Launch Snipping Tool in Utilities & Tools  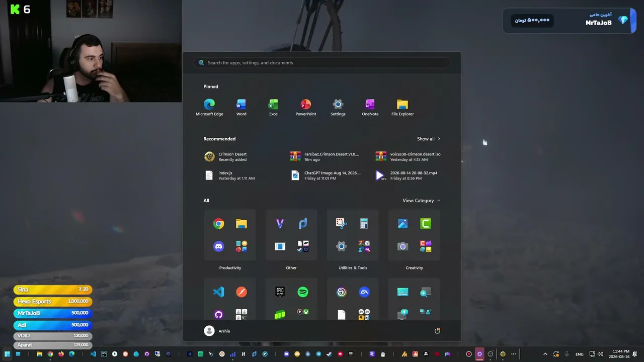click(x=341, y=224)
